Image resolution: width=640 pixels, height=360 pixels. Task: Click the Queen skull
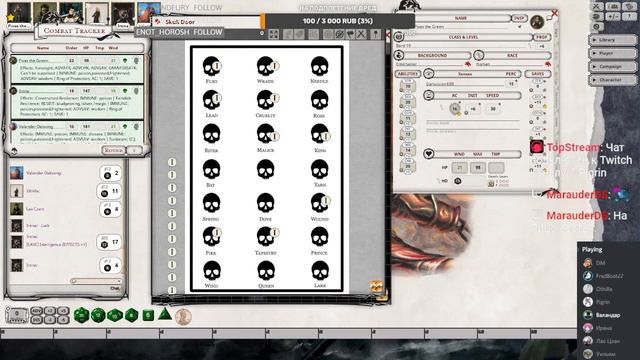[266, 271]
